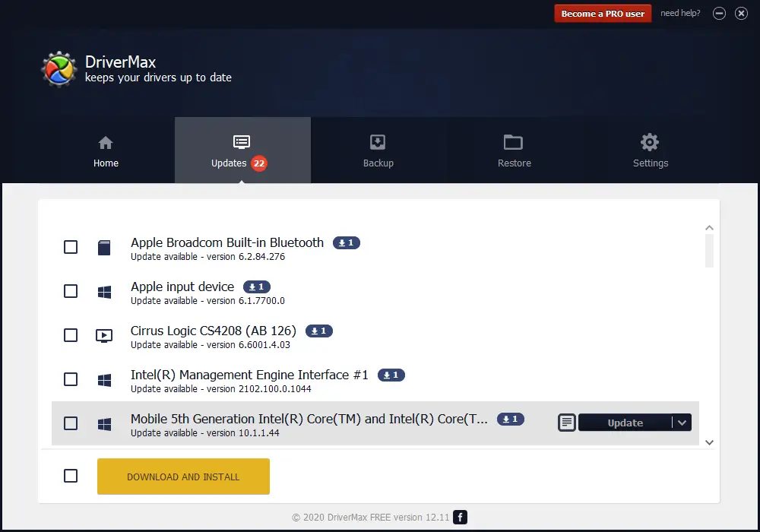
Task: Click Update for Mobile 5th Generation Intel driver
Action: pos(625,423)
